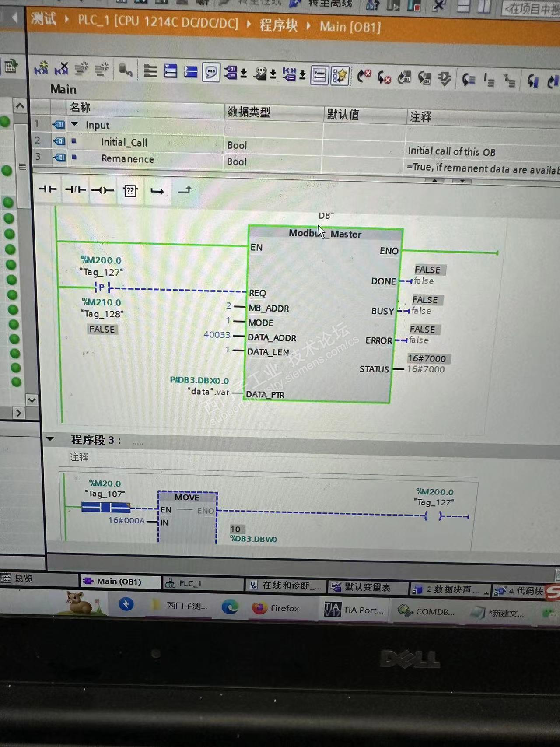Click the close branch icon in favorites
560x747 pixels.
(x=185, y=190)
